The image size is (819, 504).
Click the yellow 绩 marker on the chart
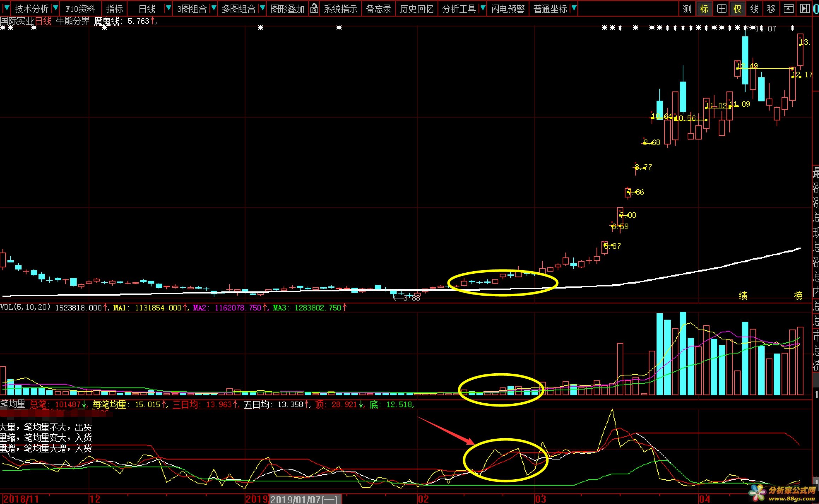coord(743,295)
